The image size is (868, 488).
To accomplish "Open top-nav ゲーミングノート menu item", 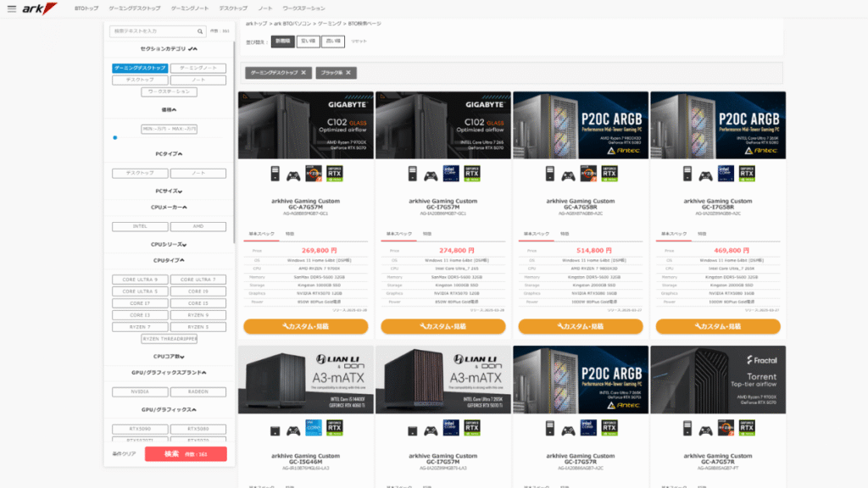I will pyautogui.click(x=190, y=8).
